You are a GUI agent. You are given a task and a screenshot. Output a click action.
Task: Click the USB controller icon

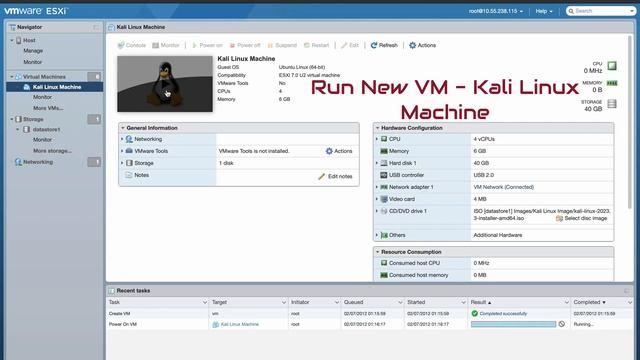point(384,175)
